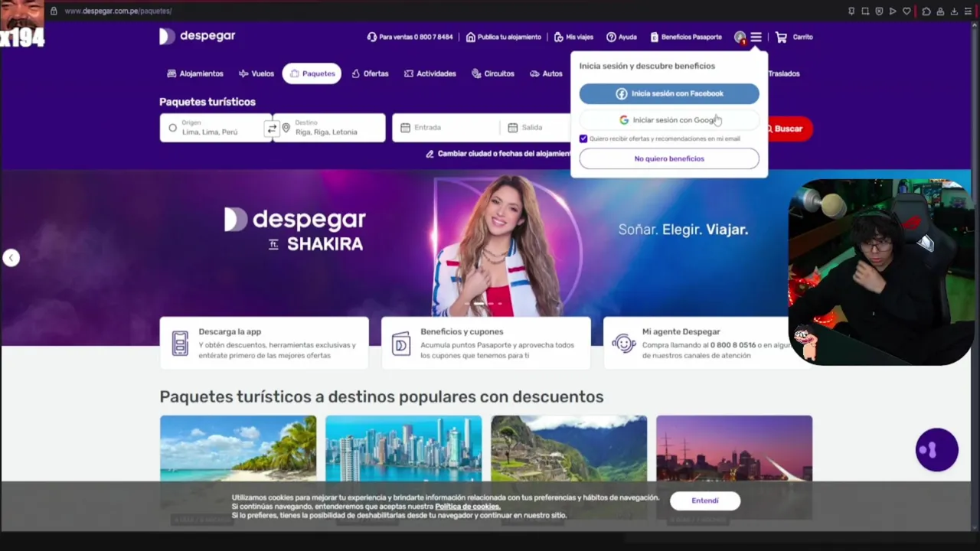Uncheck Quiero recibir ofertas y recomendaciones checkbox

pos(583,139)
